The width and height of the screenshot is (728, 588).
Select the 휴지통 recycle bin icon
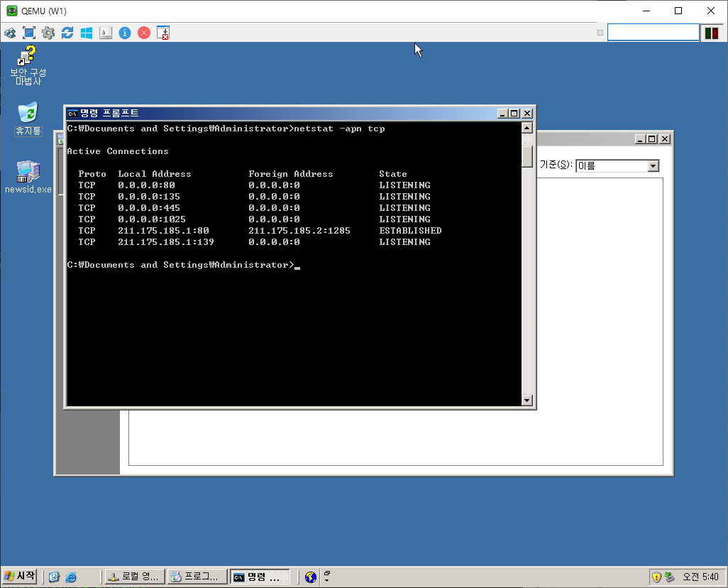[x=28, y=119]
